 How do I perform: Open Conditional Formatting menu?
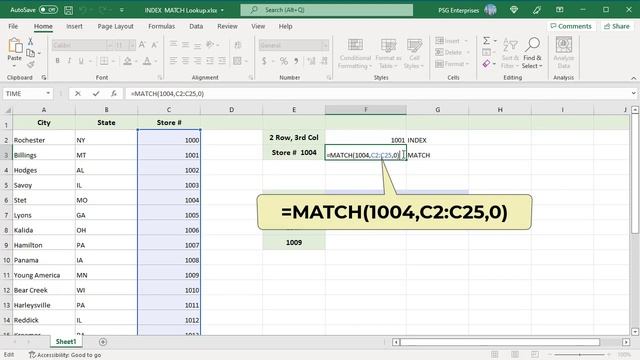click(355, 54)
